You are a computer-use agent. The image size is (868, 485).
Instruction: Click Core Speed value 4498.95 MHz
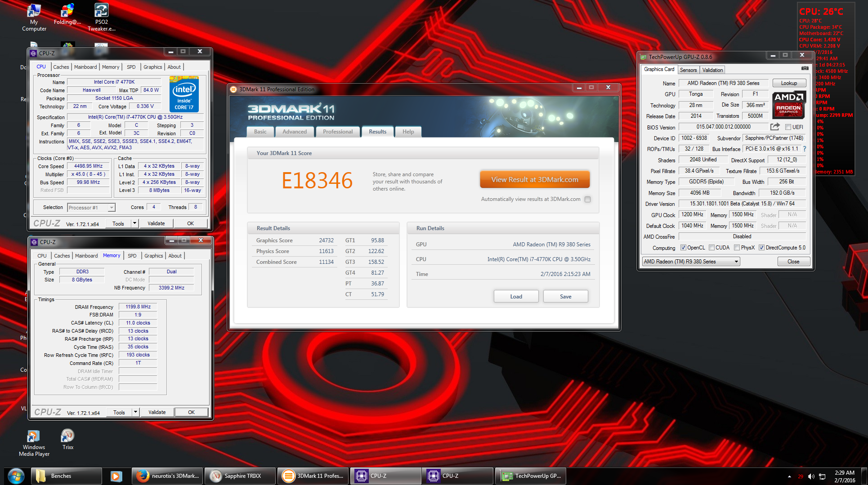(x=88, y=166)
